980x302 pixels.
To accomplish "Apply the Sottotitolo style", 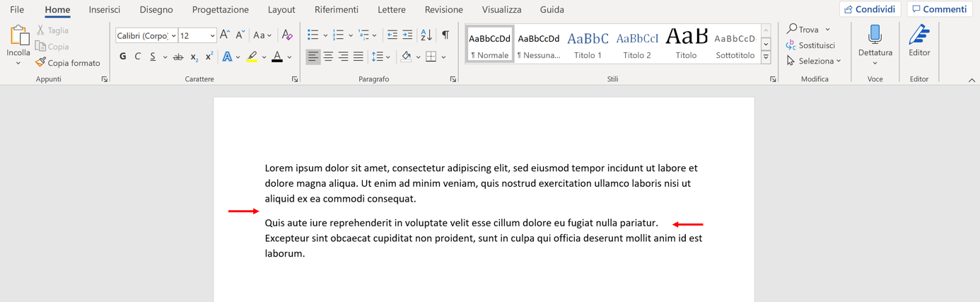I will (735, 45).
